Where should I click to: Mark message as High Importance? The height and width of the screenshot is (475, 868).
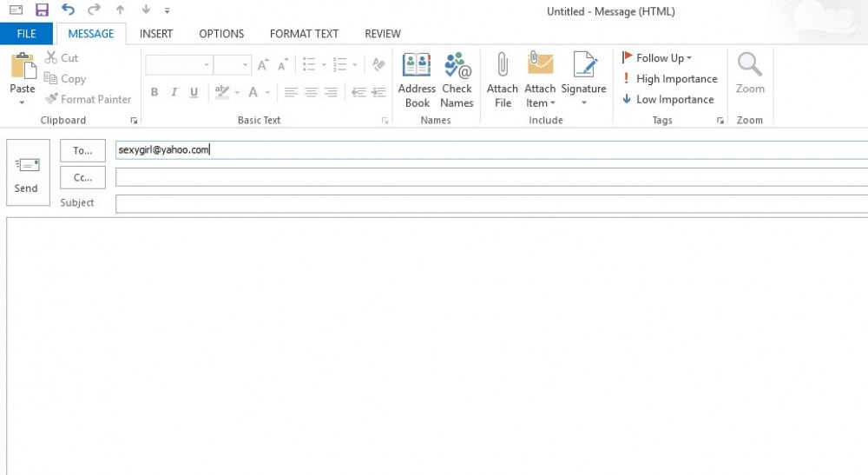click(x=670, y=79)
